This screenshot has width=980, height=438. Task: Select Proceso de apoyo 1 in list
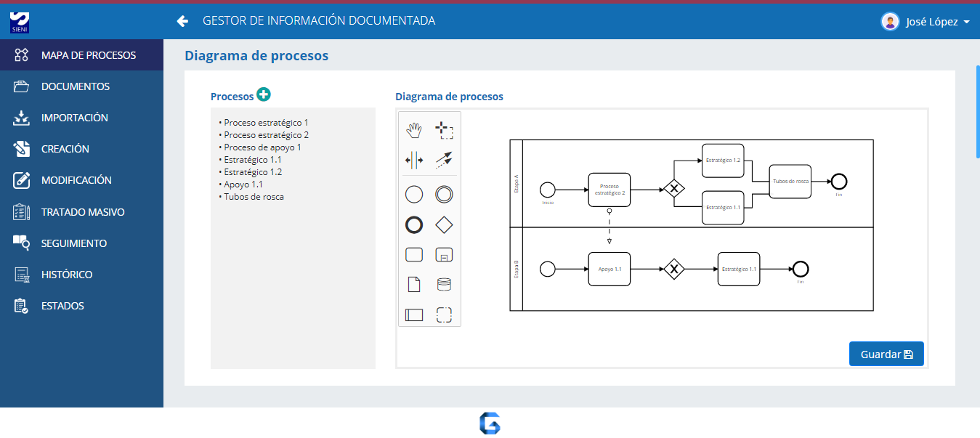click(262, 147)
